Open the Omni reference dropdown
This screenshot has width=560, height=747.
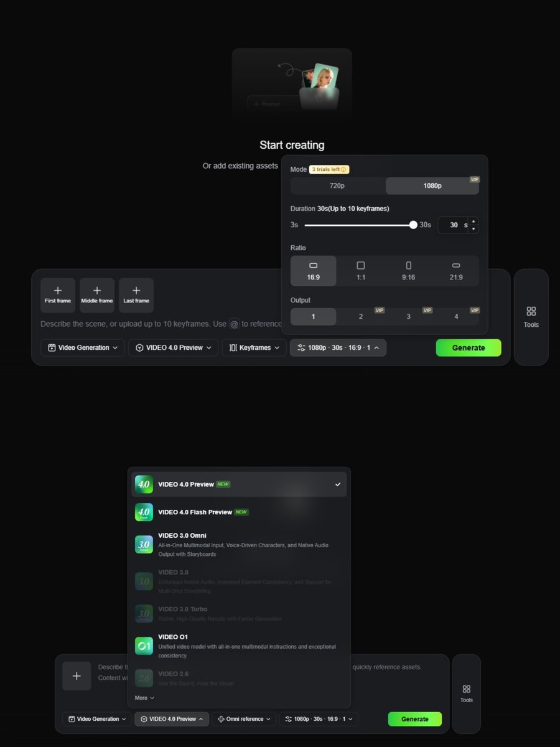pyautogui.click(x=244, y=719)
